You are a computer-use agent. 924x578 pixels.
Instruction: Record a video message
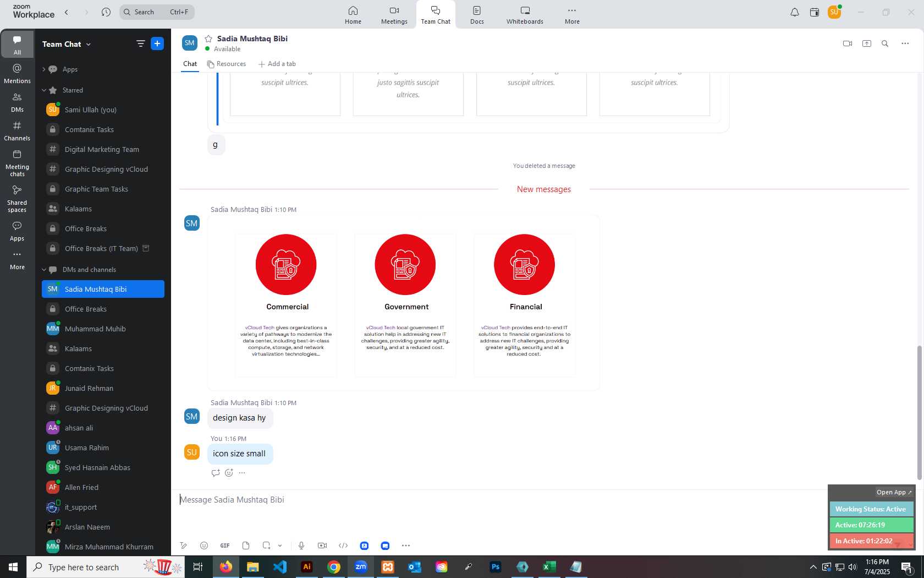coord(322,546)
